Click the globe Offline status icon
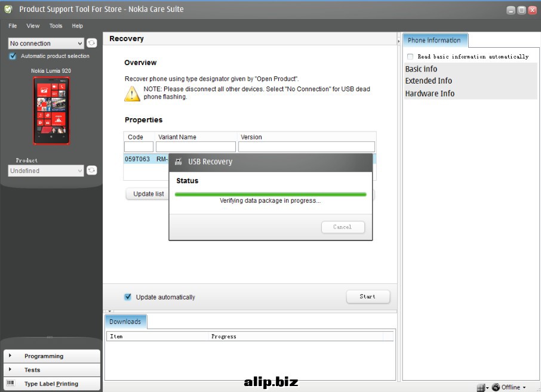The width and height of the screenshot is (541, 392). tap(496, 387)
